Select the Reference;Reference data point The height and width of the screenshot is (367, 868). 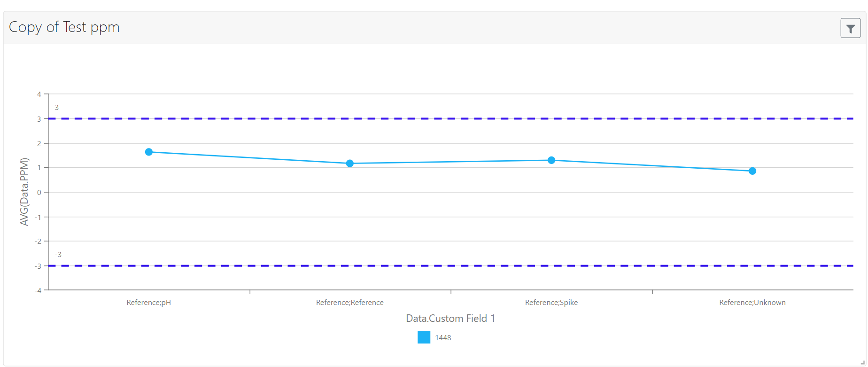(350, 164)
